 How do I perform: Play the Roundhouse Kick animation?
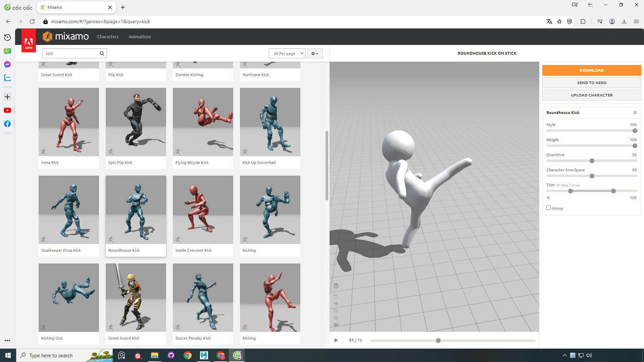[x=336, y=340]
